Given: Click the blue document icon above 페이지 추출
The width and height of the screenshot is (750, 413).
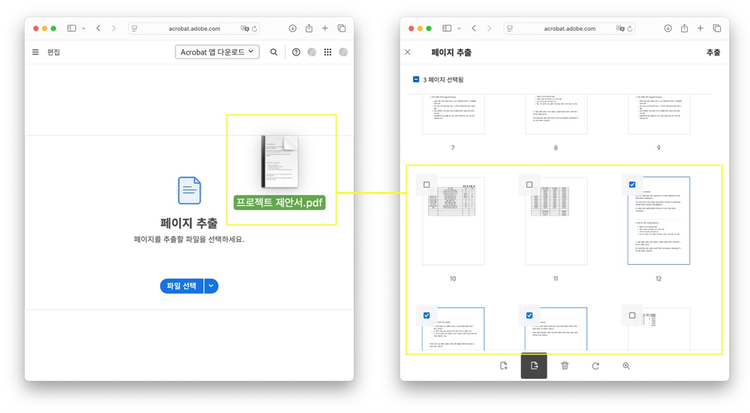Looking at the screenshot, I should point(189,190).
